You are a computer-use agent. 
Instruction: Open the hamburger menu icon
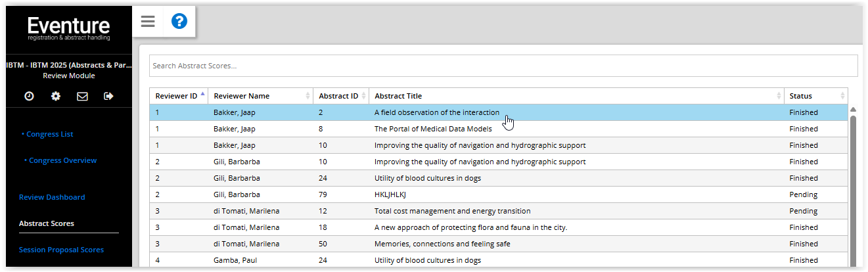[148, 22]
